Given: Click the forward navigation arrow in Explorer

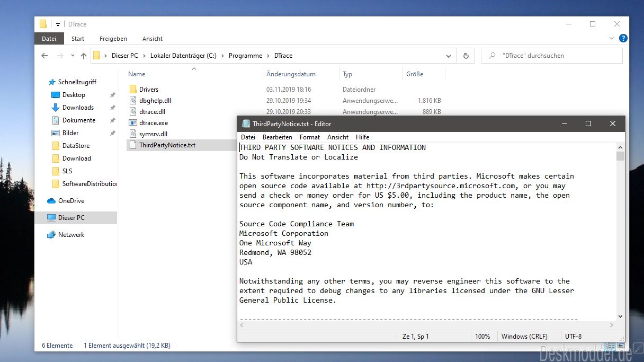Looking at the screenshot, I should pos(60,56).
